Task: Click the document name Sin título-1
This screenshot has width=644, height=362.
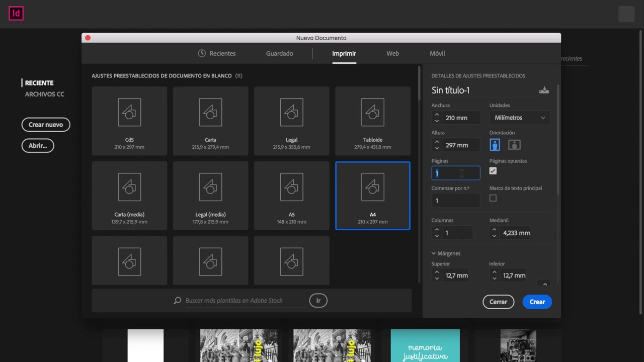Action: 450,90
